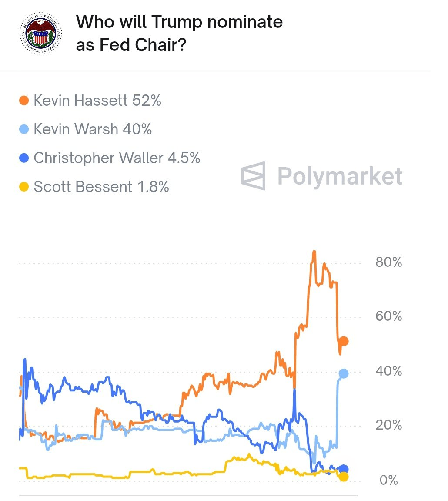This screenshot has height=501, width=448.
Task: Click the 60% y-axis label
Action: coord(388,316)
